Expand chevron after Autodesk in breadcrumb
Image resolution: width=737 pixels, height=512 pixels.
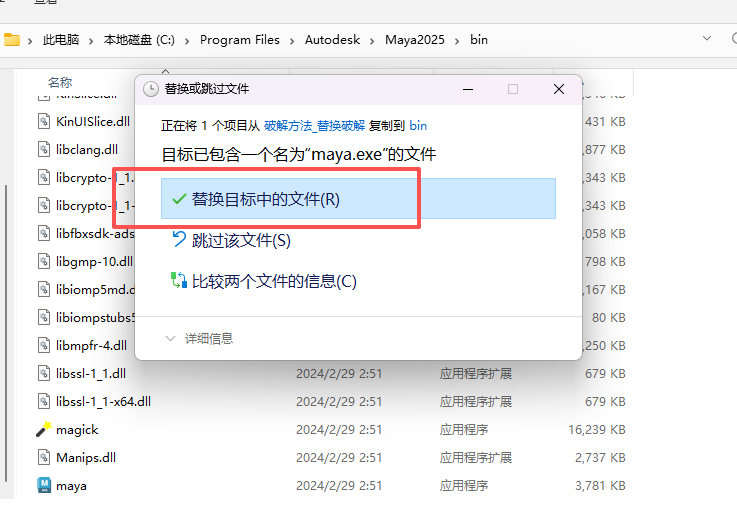[x=374, y=40]
